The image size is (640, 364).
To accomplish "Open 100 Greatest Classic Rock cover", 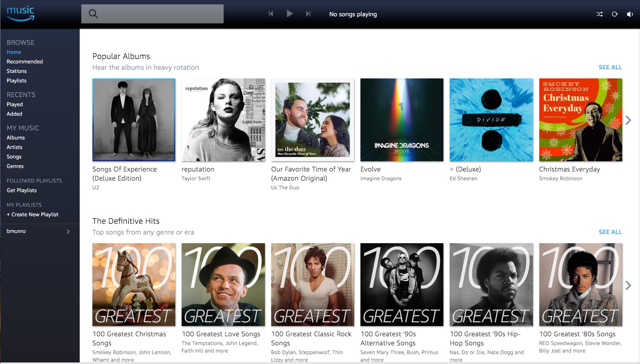I will click(312, 285).
